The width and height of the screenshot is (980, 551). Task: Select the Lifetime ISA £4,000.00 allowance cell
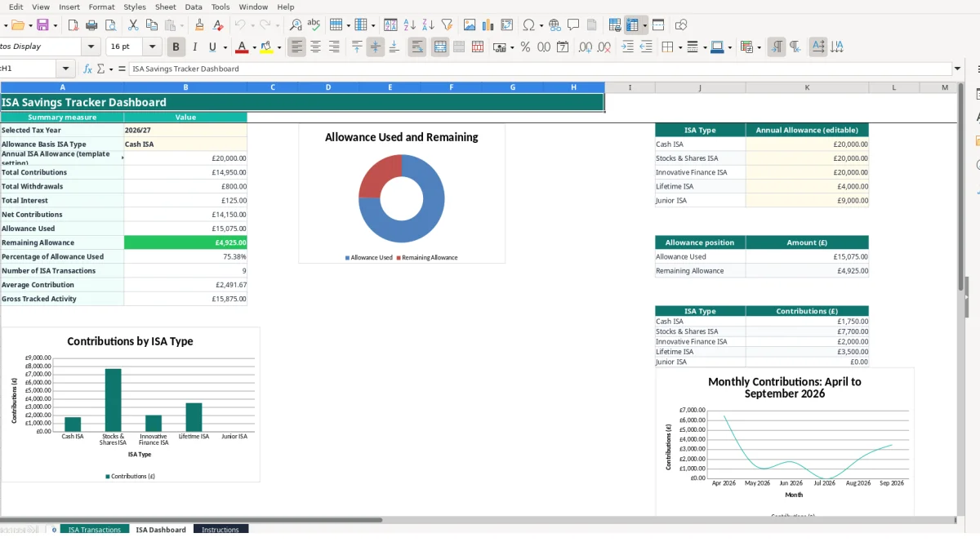tap(807, 186)
